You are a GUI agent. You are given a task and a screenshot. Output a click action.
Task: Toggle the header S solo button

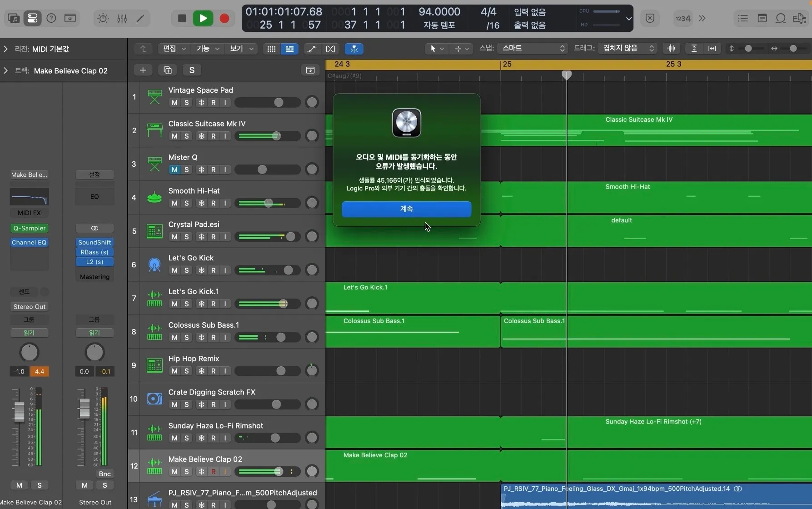tap(192, 70)
